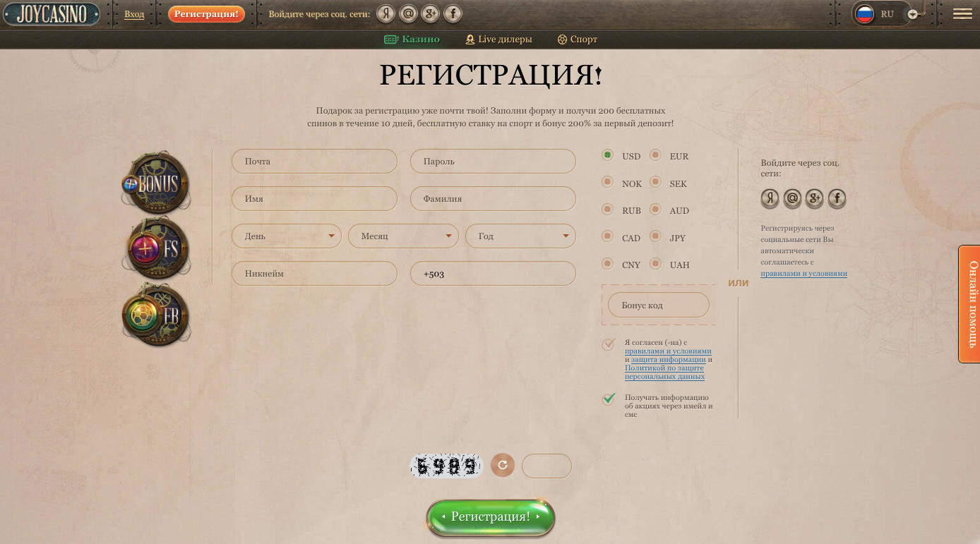Image resolution: width=980 pixels, height=544 pixels.
Task: Open the 'правилами и условиями' link
Action: point(667,351)
